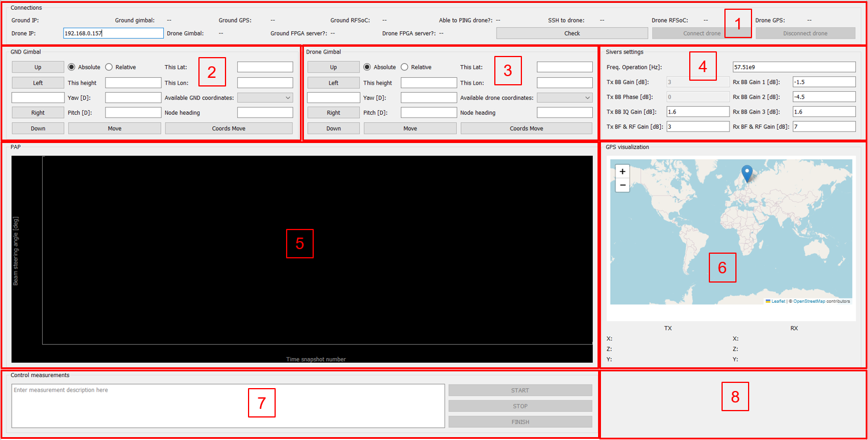868x440 pixels.
Task: Choose Absolute option for Drone Gimbal
Action: [x=367, y=67]
